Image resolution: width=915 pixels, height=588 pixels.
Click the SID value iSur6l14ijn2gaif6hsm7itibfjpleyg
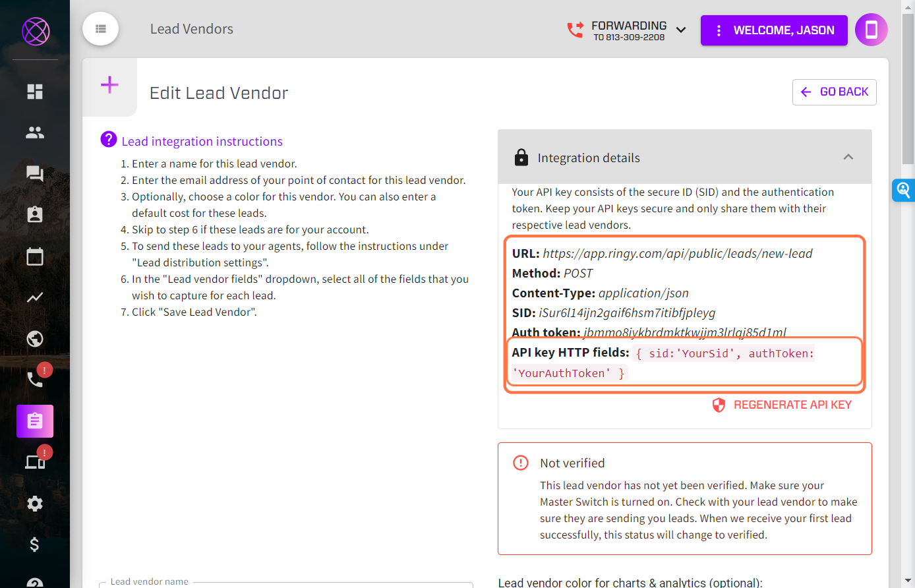[627, 313]
